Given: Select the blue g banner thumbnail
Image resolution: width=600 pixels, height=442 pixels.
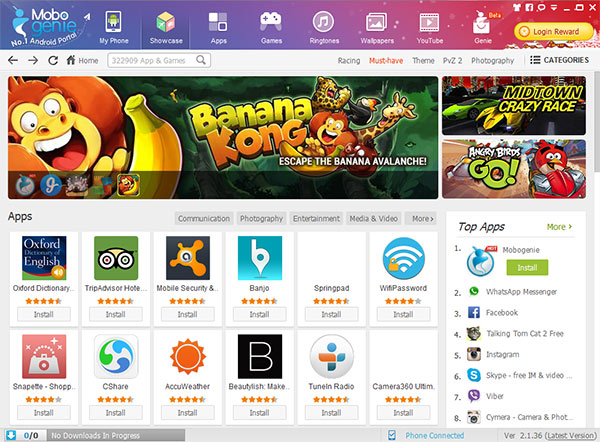Looking at the screenshot, I should coord(51,185).
